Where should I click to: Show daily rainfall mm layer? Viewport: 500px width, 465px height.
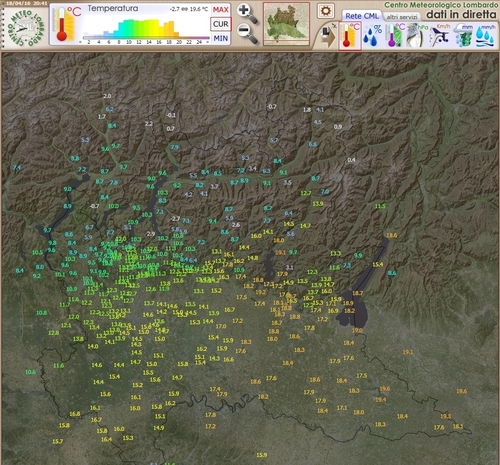(x=463, y=35)
